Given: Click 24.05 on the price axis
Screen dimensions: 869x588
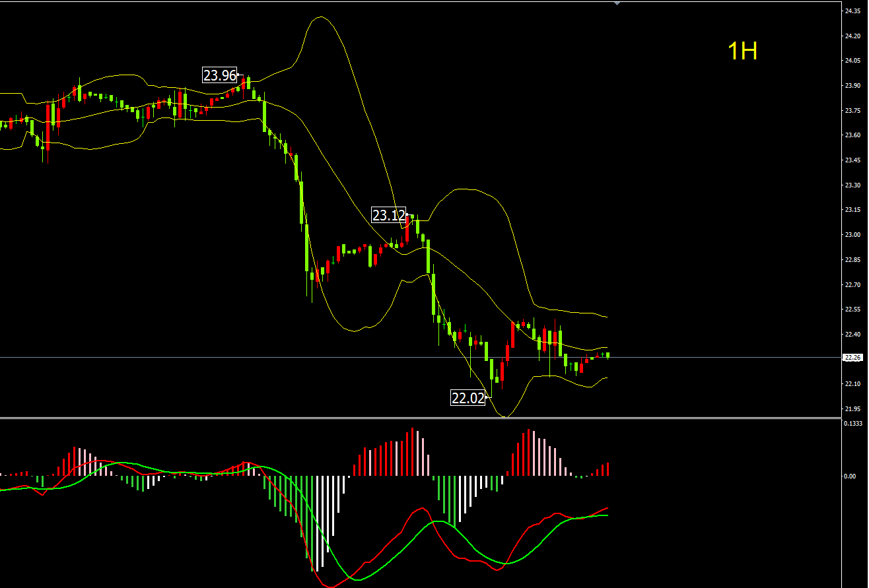Looking at the screenshot, I should (852, 61).
